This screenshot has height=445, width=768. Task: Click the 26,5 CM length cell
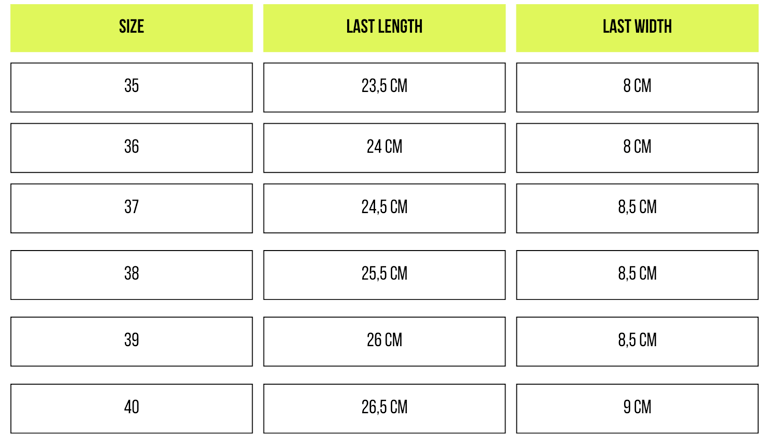coord(384,408)
